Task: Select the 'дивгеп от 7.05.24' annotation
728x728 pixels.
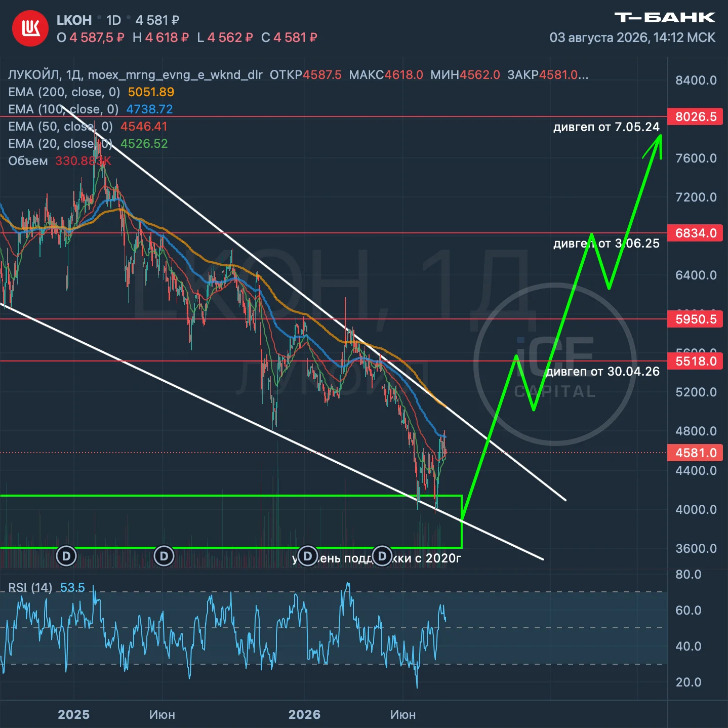Action: point(606,127)
